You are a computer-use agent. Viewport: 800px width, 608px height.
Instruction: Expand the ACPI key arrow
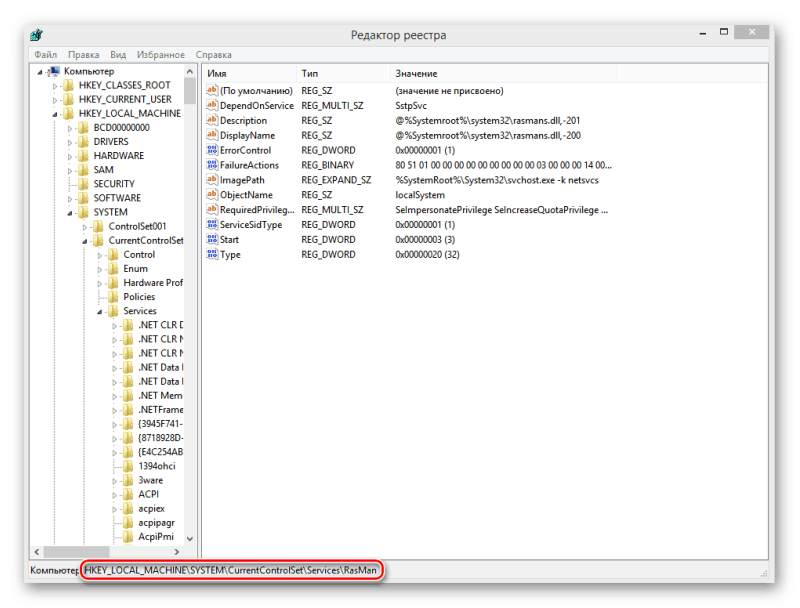[114, 495]
